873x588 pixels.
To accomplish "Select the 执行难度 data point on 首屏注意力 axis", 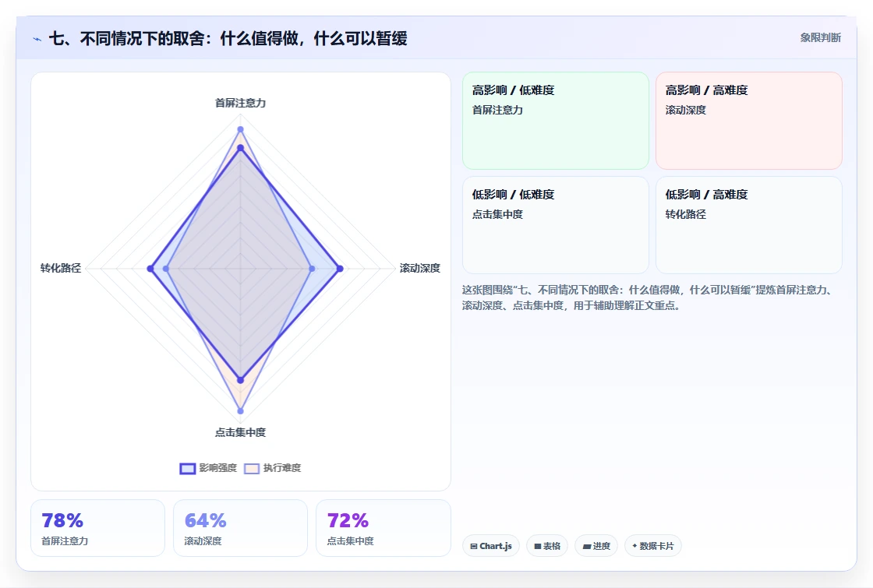I will [x=241, y=129].
